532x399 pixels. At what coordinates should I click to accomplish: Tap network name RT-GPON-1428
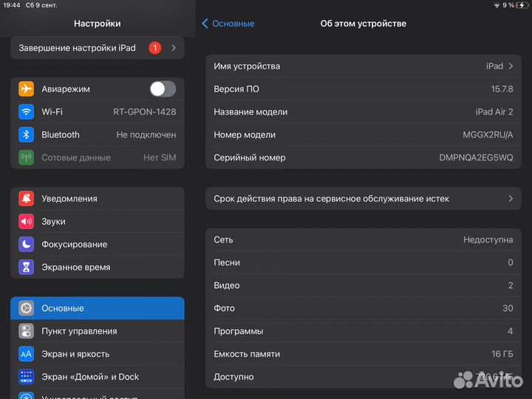145,112
